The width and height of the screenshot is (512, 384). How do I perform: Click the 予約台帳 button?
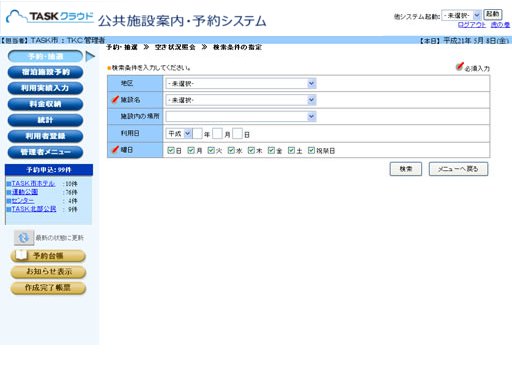click(x=48, y=256)
